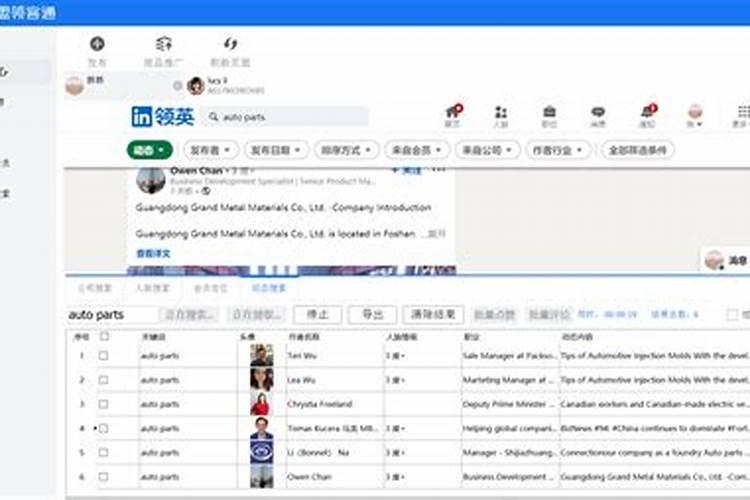Open the green 动态 filter dropdown
Image resolution: width=750 pixels, height=500 pixels.
tap(150, 150)
